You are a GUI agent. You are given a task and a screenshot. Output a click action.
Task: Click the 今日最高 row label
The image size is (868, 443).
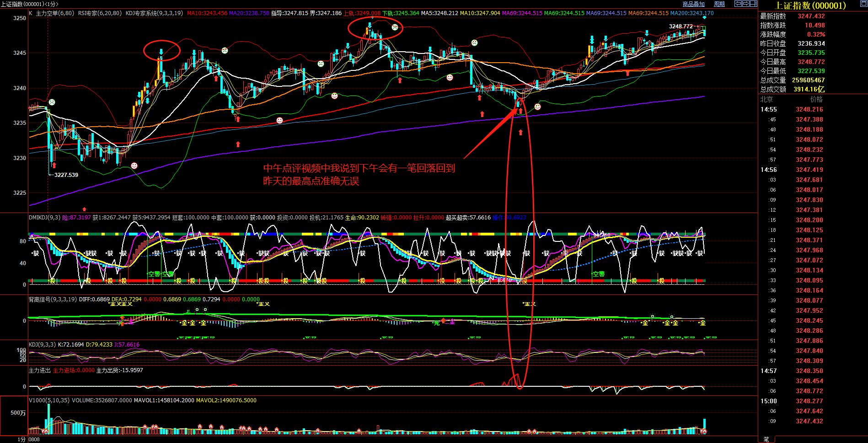[x=773, y=62]
